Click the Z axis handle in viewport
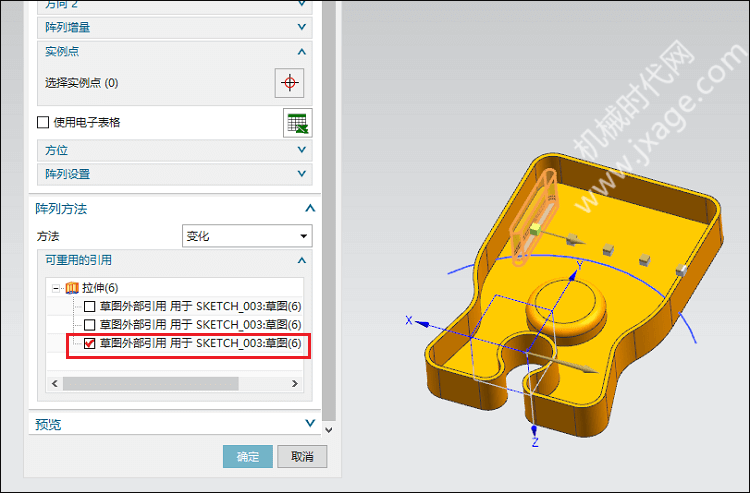Screen dimensions: 750x493 534,430
